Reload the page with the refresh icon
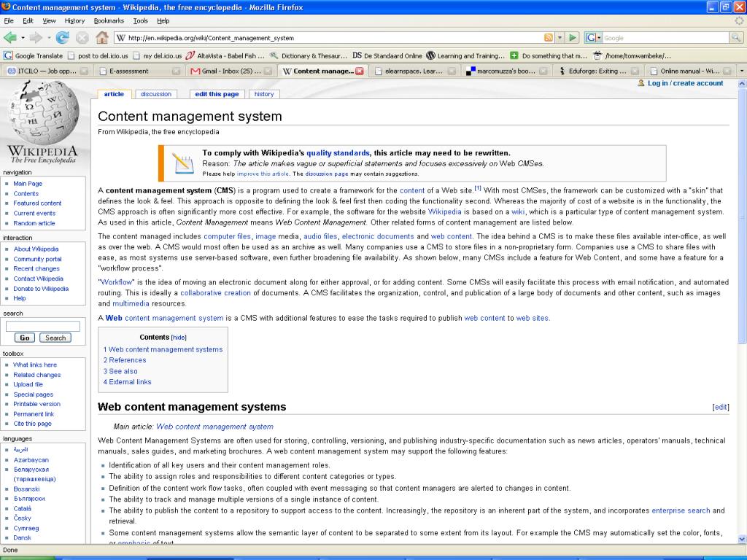 coord(62,38)
